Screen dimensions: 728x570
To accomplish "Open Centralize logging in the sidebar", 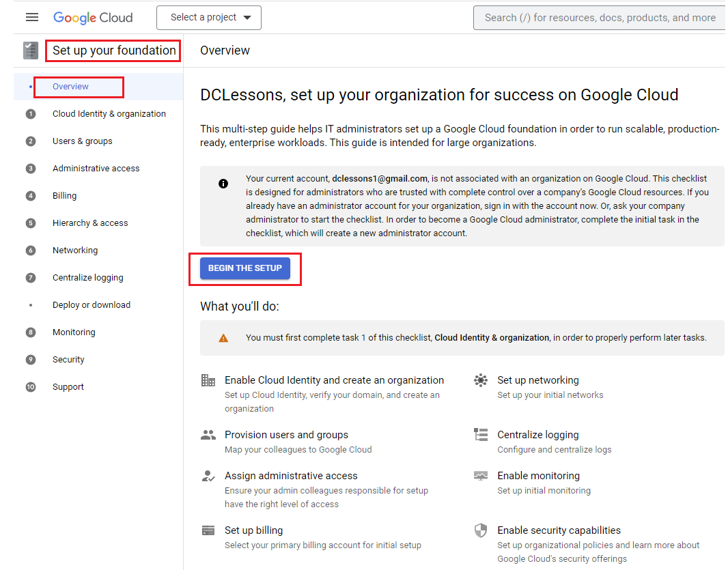I will pos(88,278).
